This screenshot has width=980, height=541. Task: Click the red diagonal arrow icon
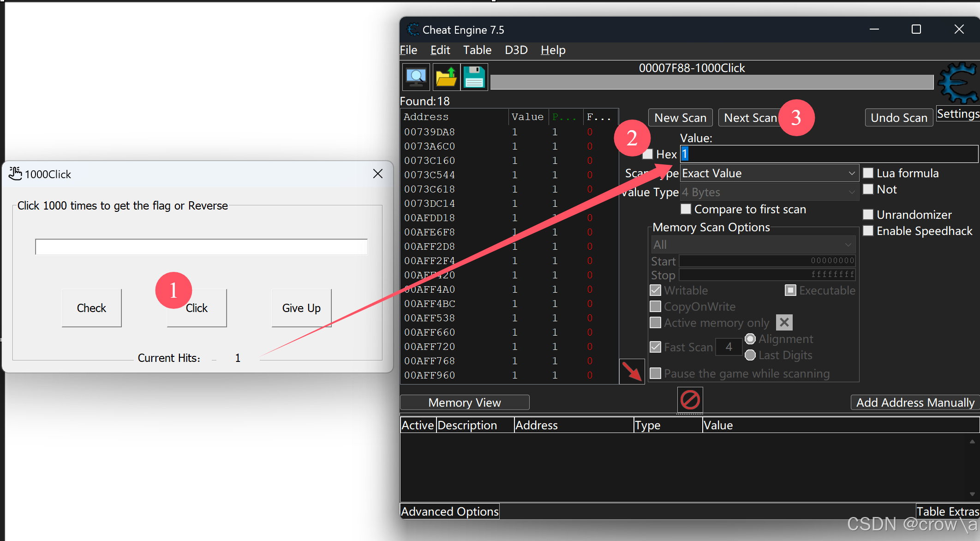632,372
